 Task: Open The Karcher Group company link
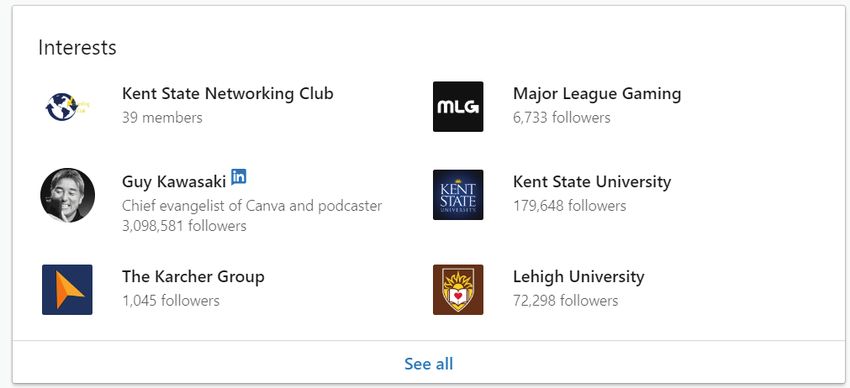(x=193, y=277)
